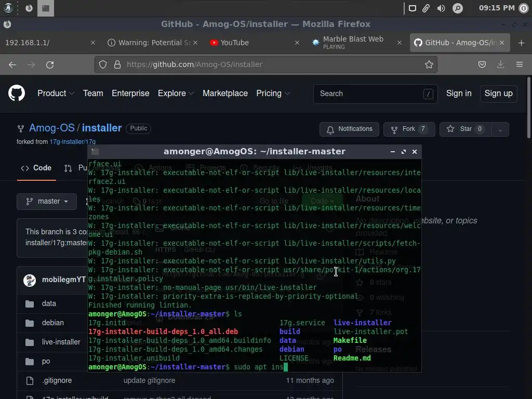
Task: Expand the Product dropdown menu
Action: coord(56,94)
